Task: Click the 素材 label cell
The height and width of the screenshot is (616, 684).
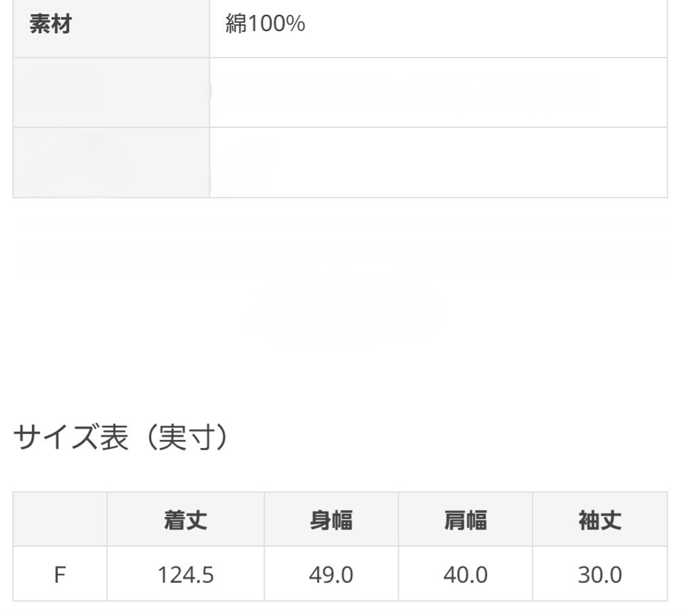Action: [x=51, y=25]
